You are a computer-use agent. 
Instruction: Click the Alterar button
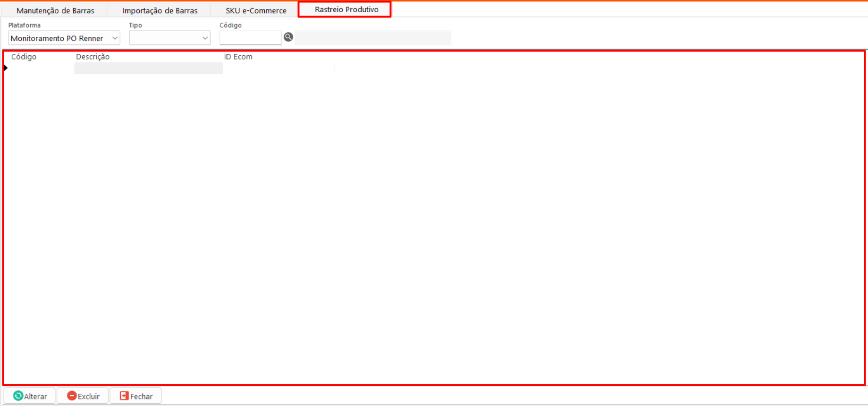[x=30, y=396]
